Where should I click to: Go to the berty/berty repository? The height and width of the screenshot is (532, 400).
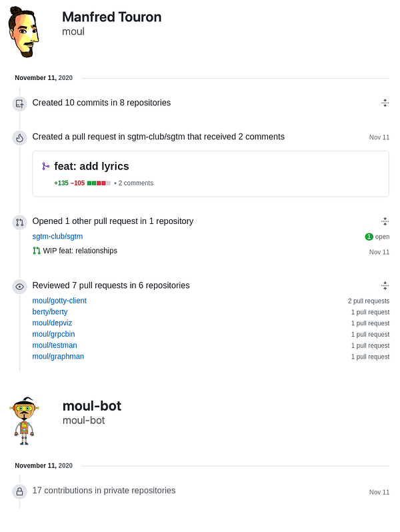pyautogui.click(x=50, y=312)
